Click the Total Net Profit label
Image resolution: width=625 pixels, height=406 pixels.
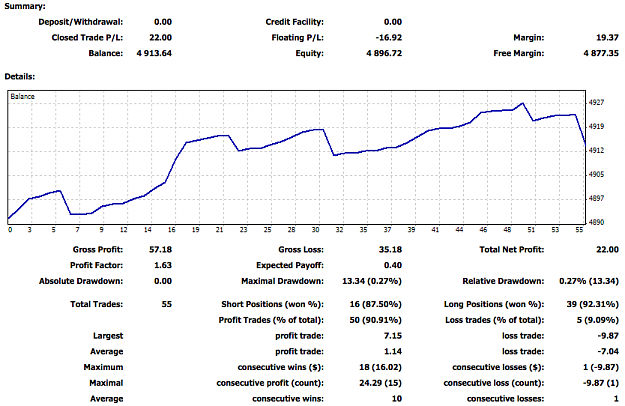click(x=511, y=250)
